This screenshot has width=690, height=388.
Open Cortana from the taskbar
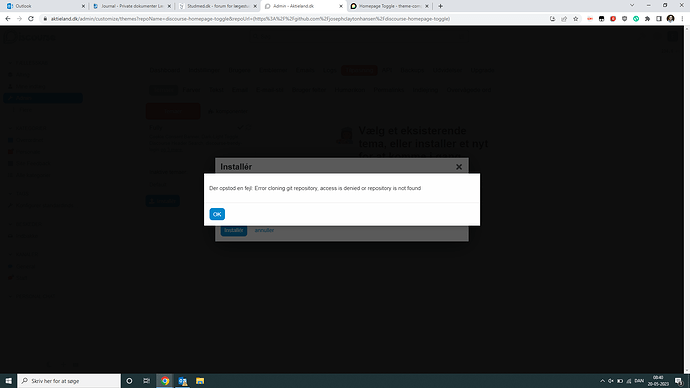129,381
